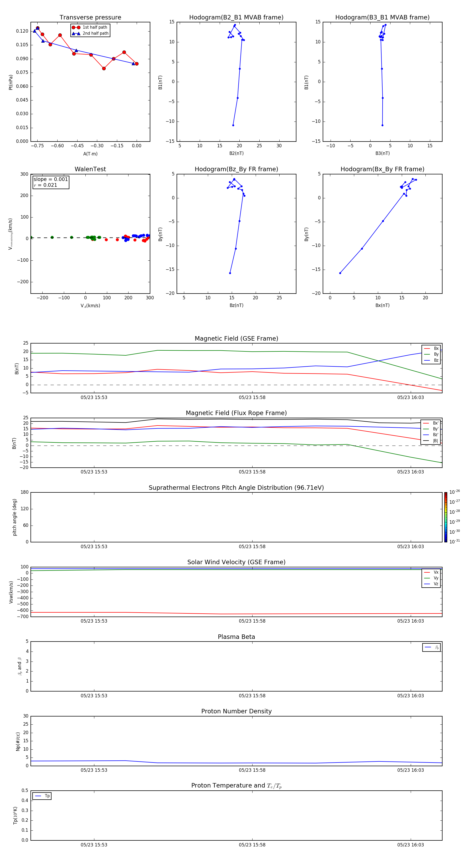
Task: Click the "Hodogram(Bx_By FR frame)" title
Action: coord(382,169)
